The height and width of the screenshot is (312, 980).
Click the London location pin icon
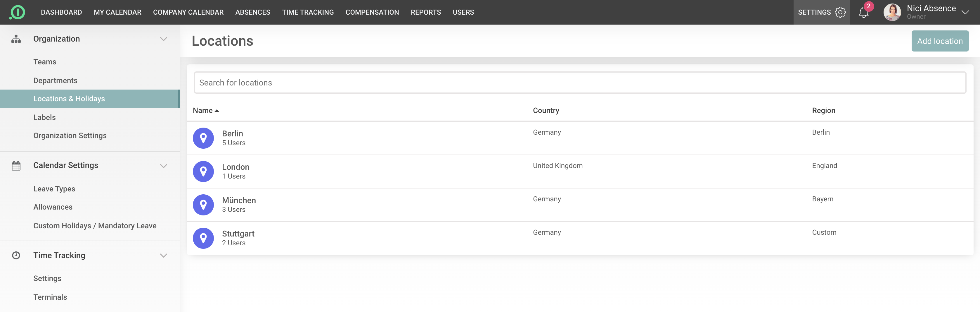[x=203, y=172]
